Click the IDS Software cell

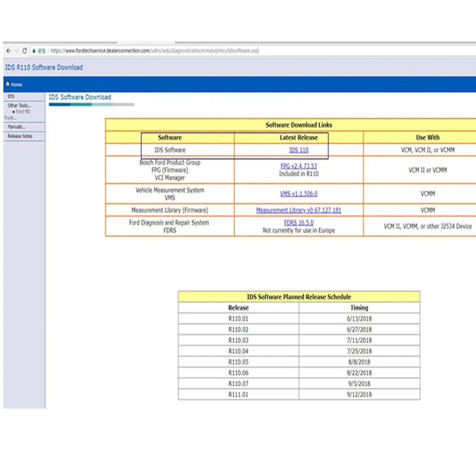coord(170,150)
